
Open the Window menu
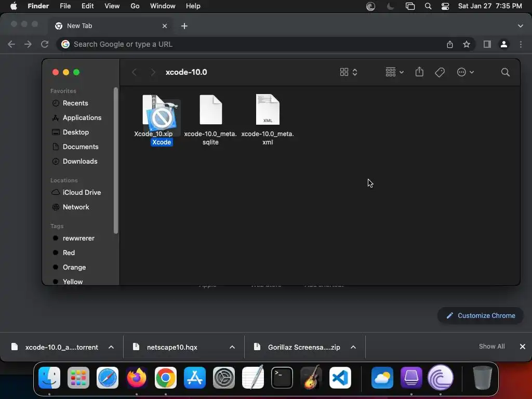[163, 6]
